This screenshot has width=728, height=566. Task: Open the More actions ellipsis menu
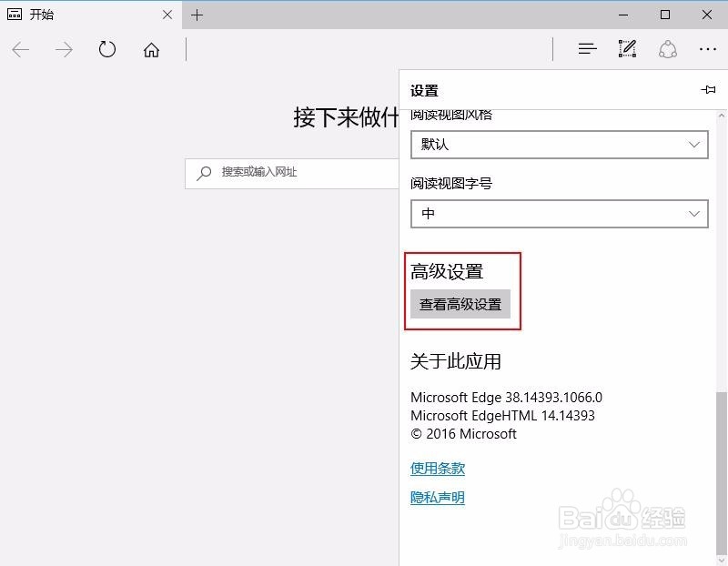[x=708, y=49]
